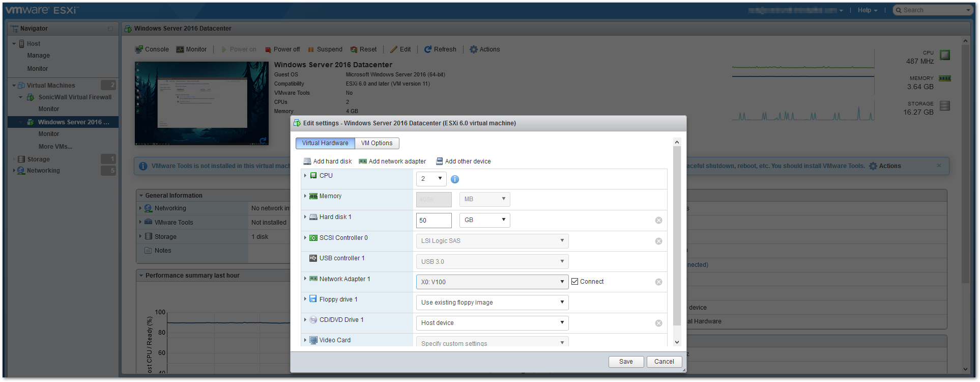The height and width of the screenshot is (382, 980).
Task: Expand the Video Card row
Action: pos(305,340)
